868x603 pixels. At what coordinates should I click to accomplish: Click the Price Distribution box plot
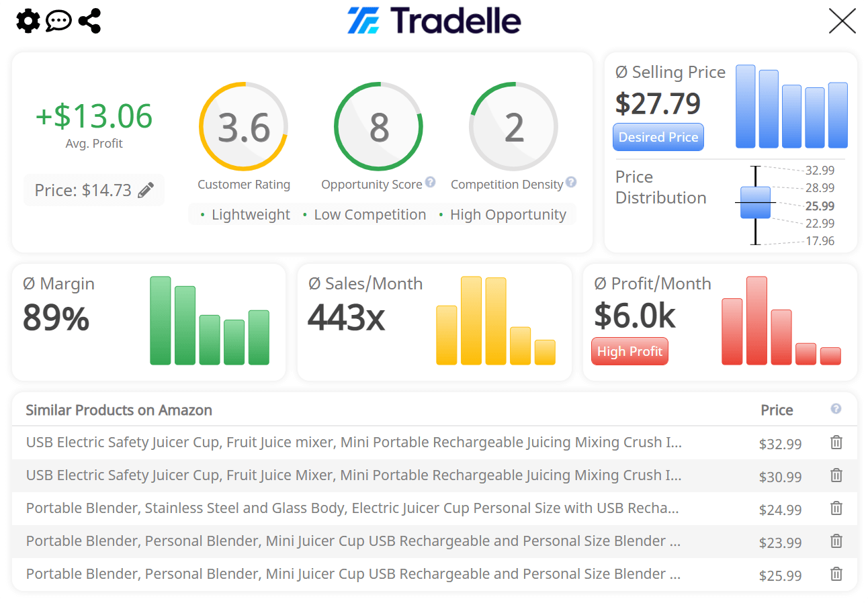click(754, 202)
